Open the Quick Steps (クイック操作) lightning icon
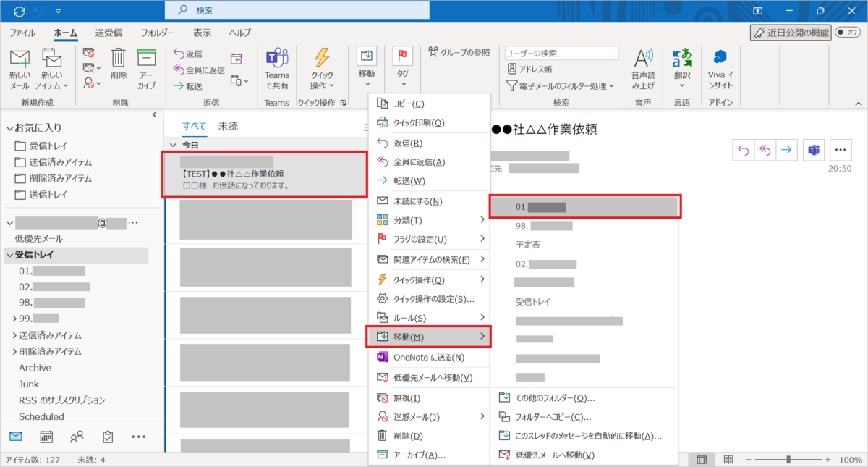The height and width of the screenshot is (467, 868). [322, 59]
